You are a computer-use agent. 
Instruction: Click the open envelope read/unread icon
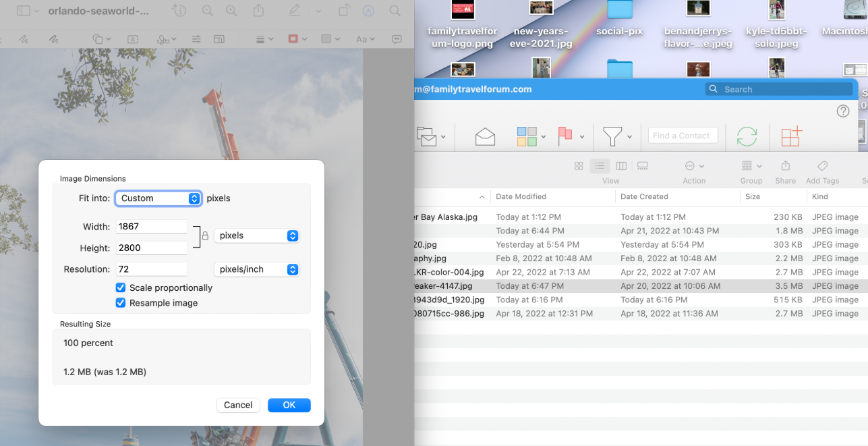pyautogui.click(x=485, y=136)
